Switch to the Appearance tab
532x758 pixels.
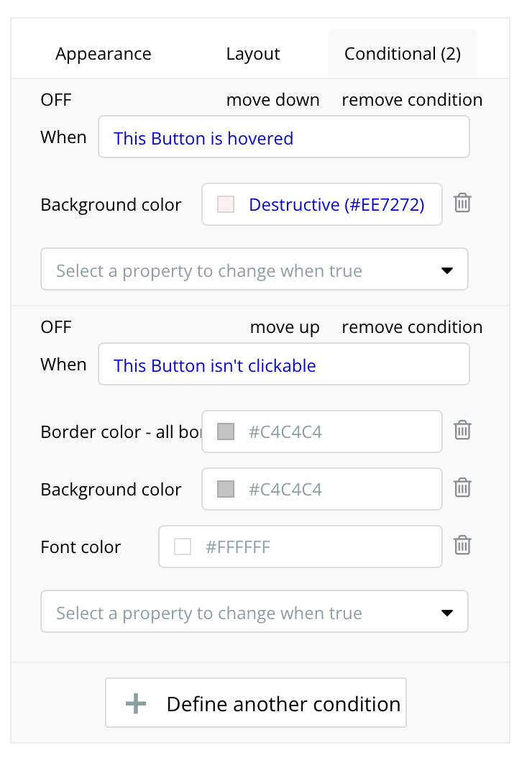pyautogui.click(x=104, y=54)
